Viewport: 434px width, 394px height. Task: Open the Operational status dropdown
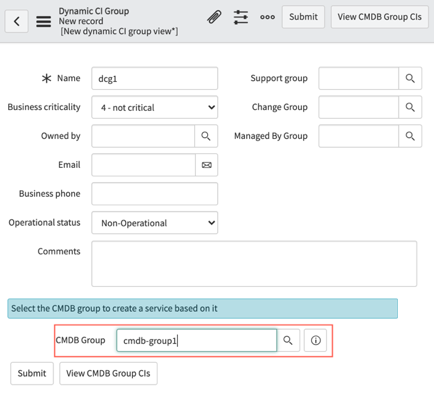coord(155,223)
